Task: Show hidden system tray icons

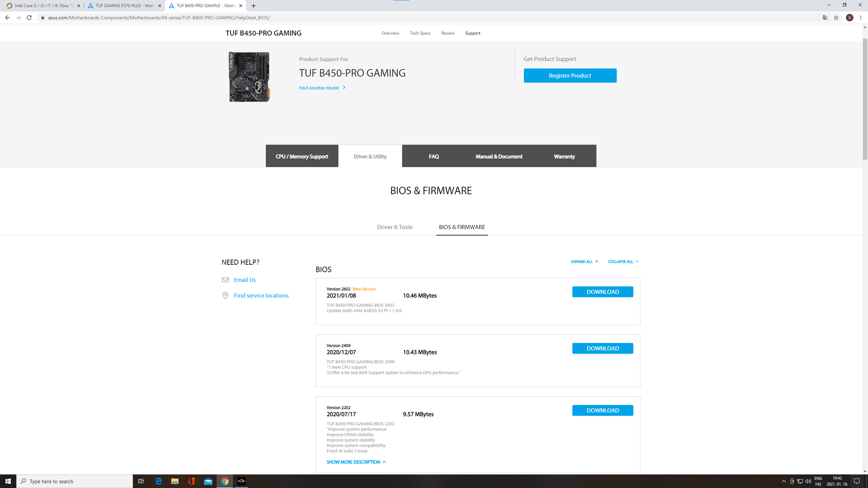Action: pyautogui.click(x=784, y=481)
